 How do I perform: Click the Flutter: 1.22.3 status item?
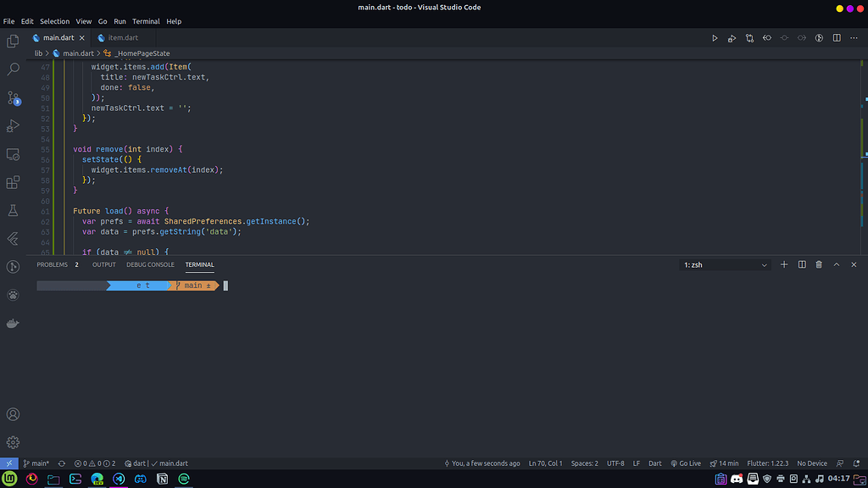pyautogui.click(x=768, y=463)
